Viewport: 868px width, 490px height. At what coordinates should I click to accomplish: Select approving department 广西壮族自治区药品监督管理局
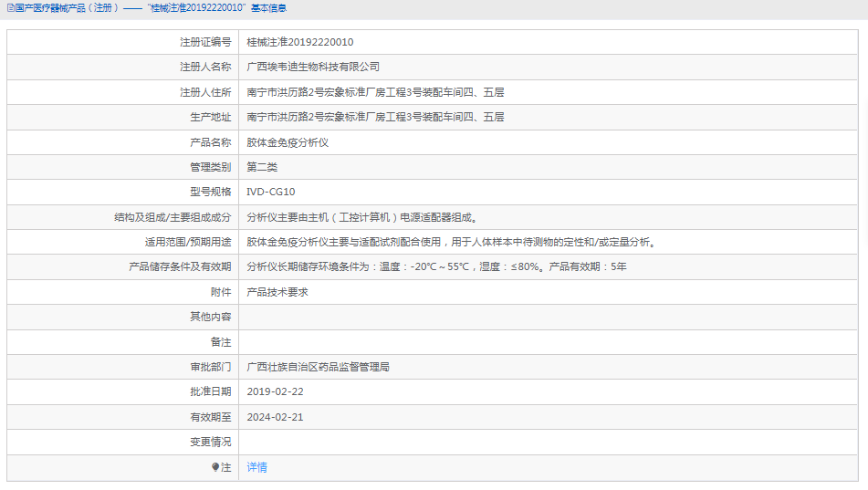319,367
